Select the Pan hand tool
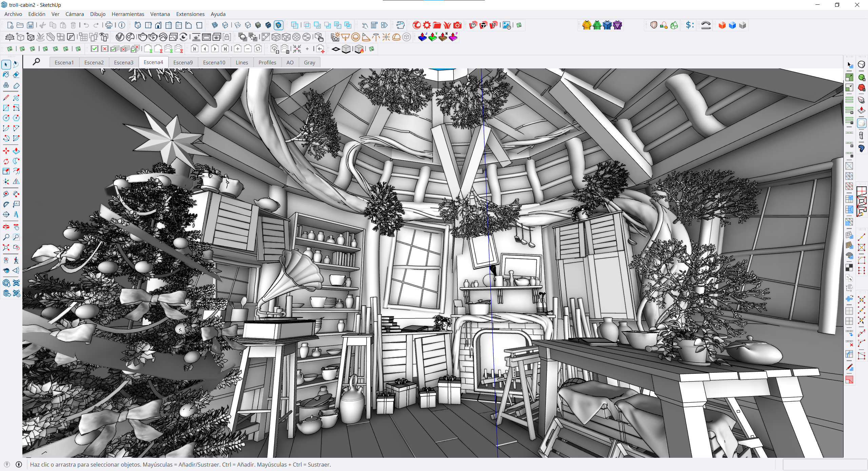 (16, 227)
